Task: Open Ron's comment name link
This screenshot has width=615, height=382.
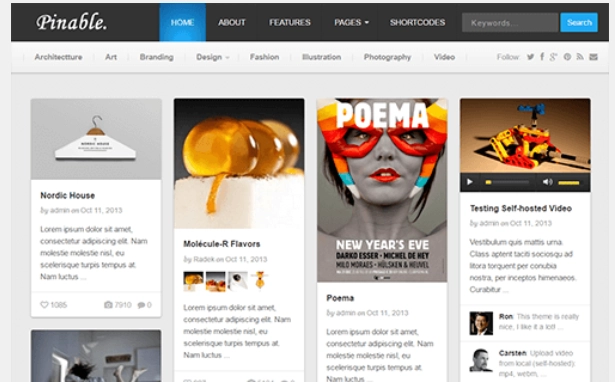Action: pyautogui.click(x=506, y=317)
